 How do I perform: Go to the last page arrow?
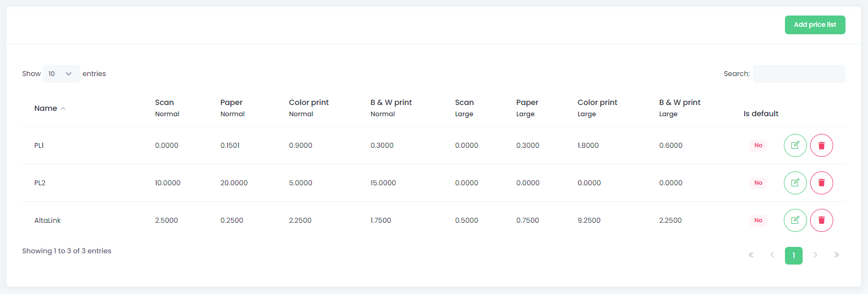point(836,255)
